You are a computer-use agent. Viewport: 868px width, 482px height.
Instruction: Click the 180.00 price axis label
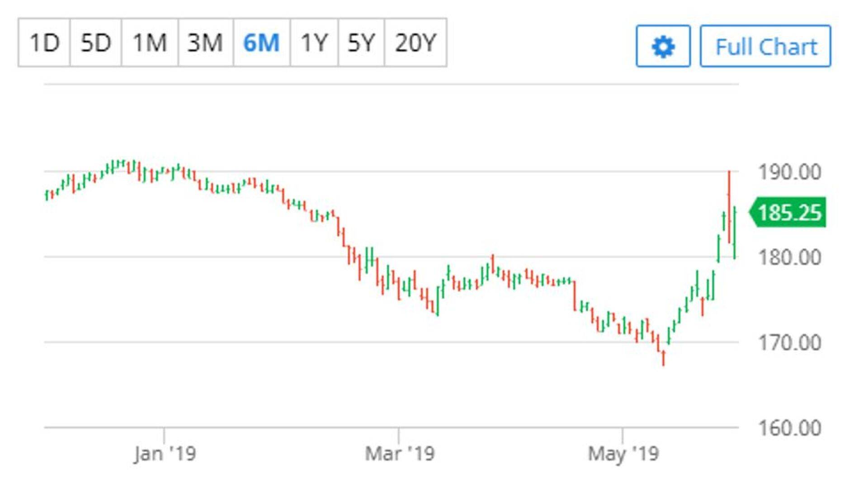pyautogui.click(x=789, y=258)
